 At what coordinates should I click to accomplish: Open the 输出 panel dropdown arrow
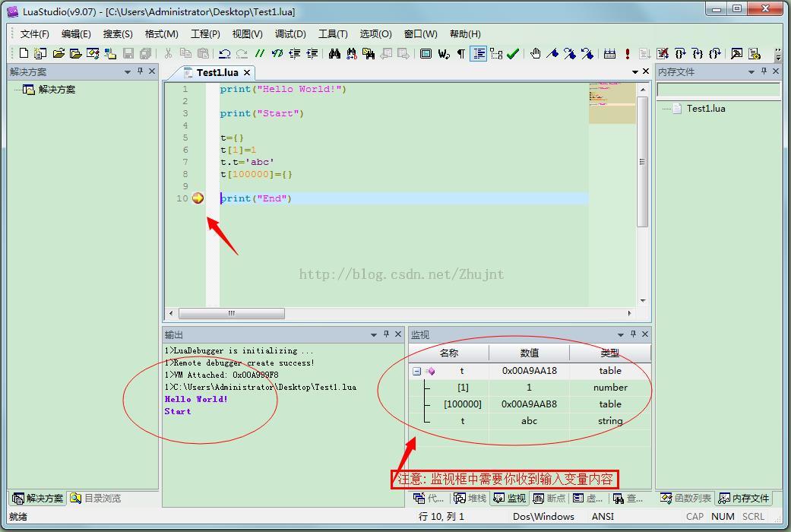tap(374, 334)
